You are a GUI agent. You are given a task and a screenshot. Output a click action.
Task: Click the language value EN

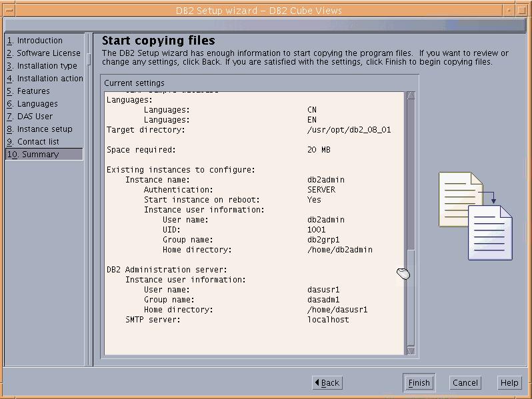pyautogui.click(x=312, y=120)
